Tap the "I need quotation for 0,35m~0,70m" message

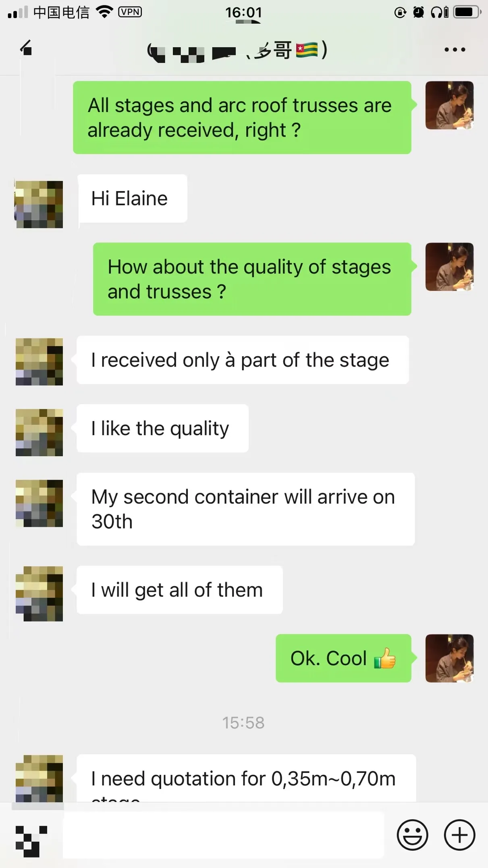pyautogui.click(x=246, y=779)
